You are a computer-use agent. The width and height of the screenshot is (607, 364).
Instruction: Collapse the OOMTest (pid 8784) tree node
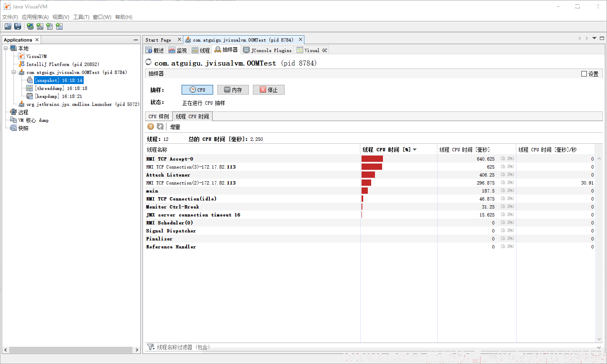(x=14, y=72)
